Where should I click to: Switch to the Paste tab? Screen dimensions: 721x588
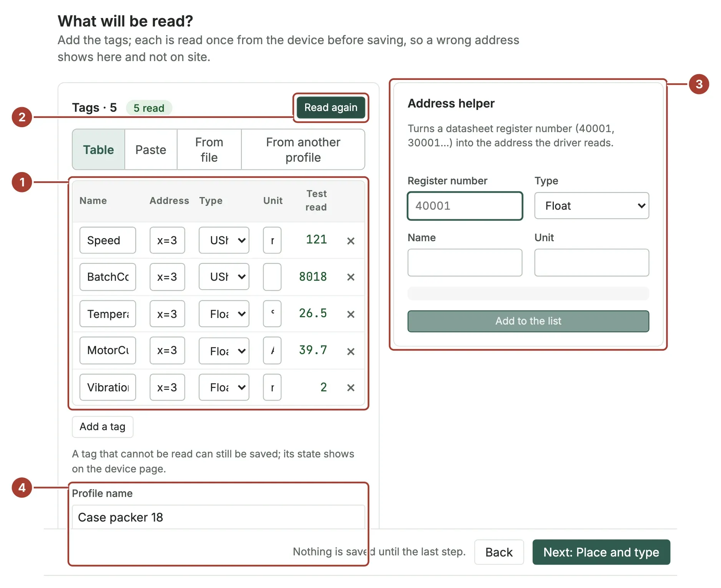coord(151,149)
